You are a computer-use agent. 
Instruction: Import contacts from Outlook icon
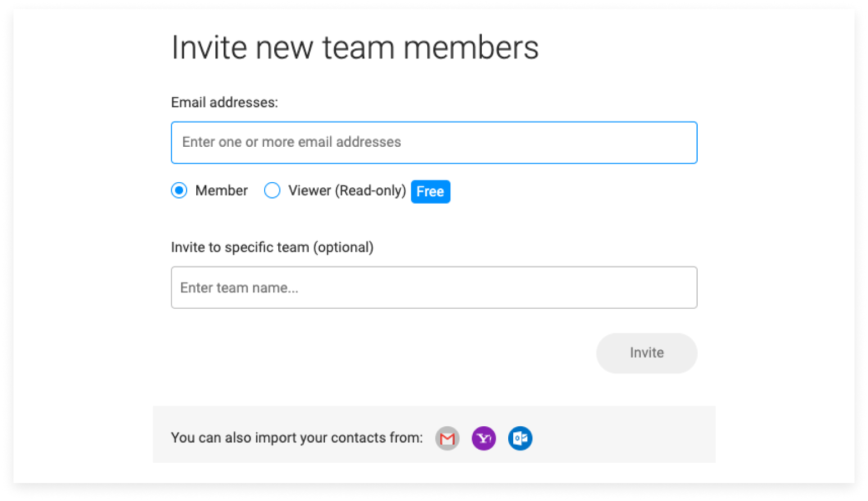[x=521, y=439]
